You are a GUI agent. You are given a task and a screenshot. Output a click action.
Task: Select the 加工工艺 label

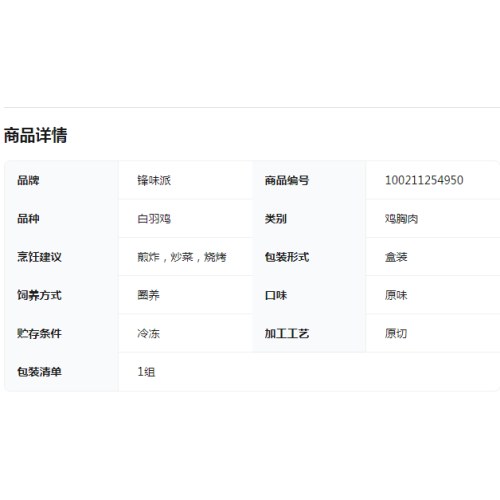(287, 333)
